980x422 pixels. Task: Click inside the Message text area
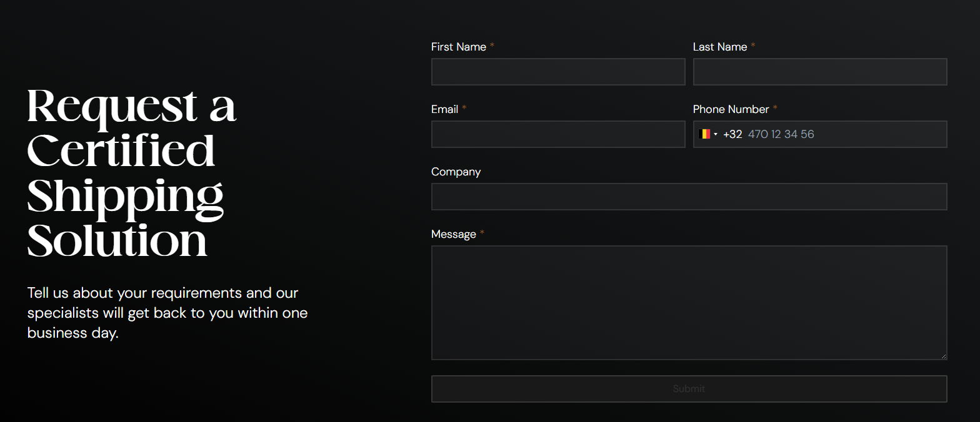(x=689, y=303)
